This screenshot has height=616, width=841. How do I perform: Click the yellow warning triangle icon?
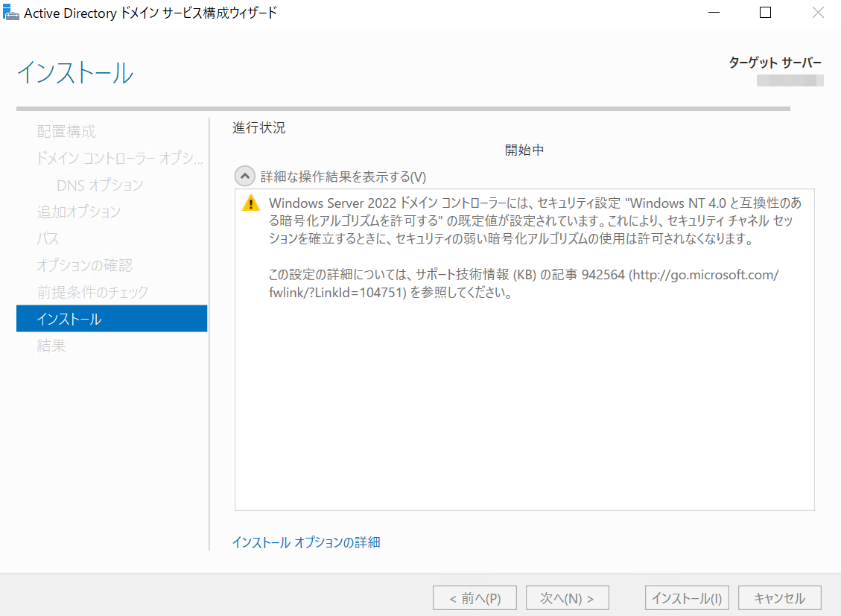pos(251,204)
